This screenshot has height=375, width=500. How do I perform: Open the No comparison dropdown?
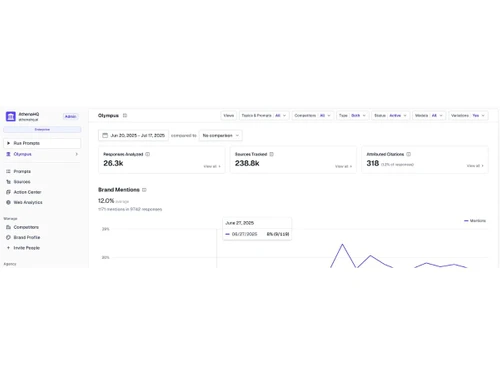[x=221, y=135]
